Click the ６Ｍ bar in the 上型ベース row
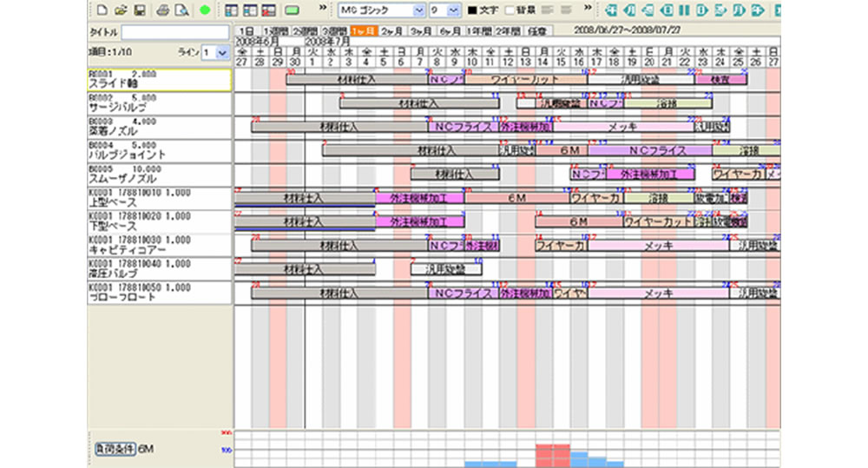 [x=517, y=198]
